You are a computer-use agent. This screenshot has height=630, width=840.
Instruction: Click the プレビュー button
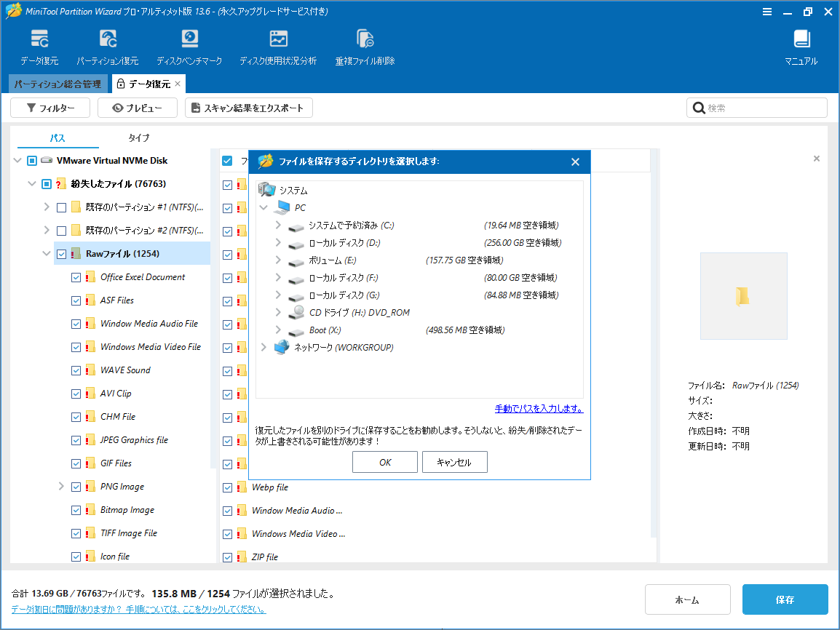[137, 108]
